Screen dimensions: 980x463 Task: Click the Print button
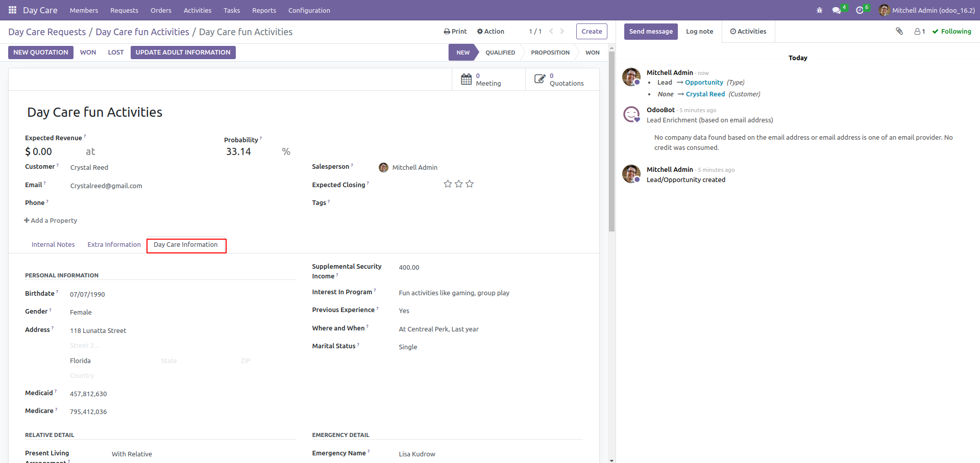point(455,31)
